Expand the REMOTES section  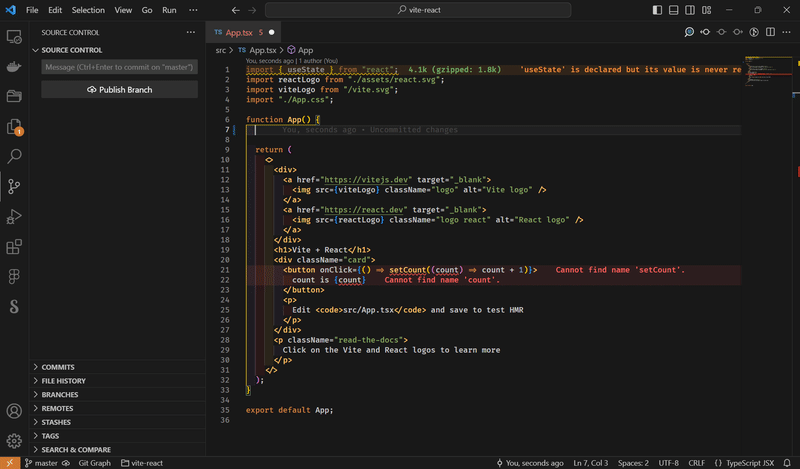coord(117,408)
